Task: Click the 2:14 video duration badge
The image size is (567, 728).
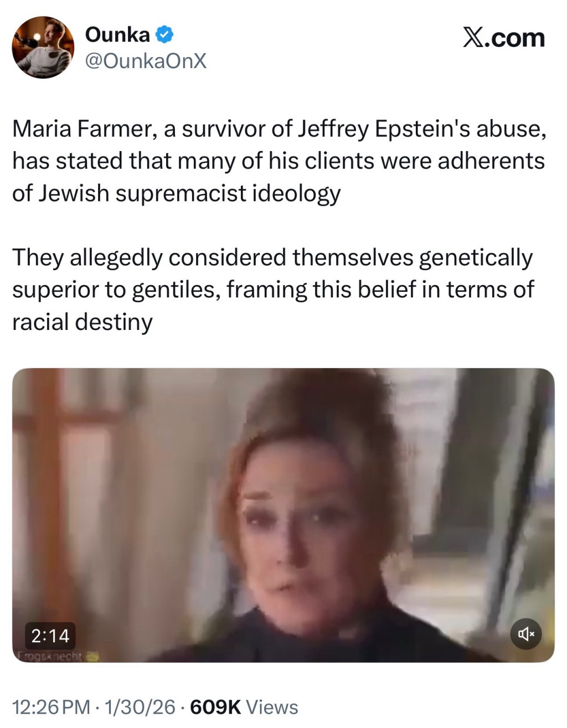Action: (50, 636)
